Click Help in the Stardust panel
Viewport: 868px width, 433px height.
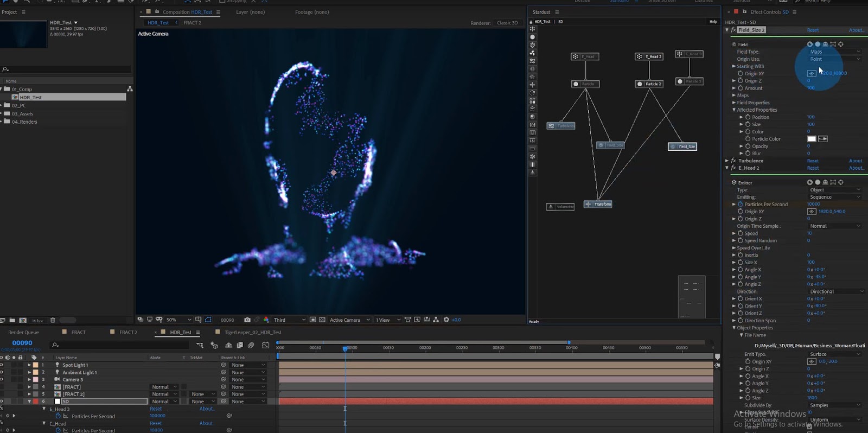click(x=713, y=22)
